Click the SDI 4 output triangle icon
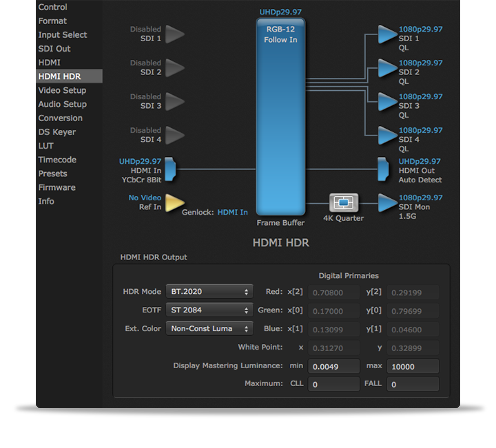The image size is (496, 448). (387, 135)
